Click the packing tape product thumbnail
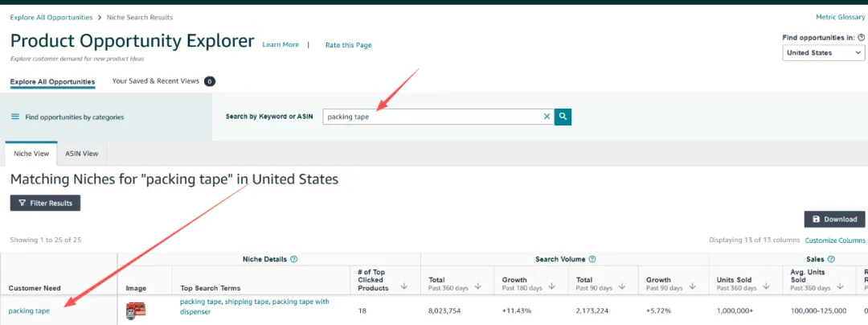Screen dimensions: 868x325 [x=136, y=311]
